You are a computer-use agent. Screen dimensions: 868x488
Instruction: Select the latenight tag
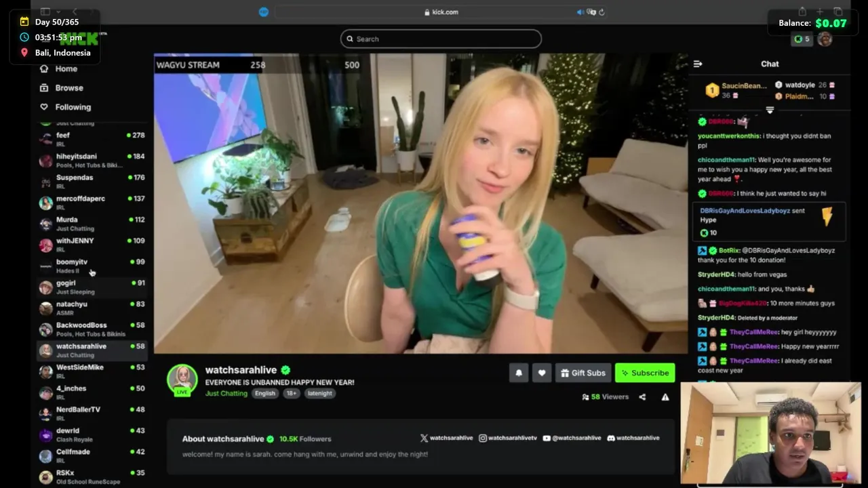point(320,393)
